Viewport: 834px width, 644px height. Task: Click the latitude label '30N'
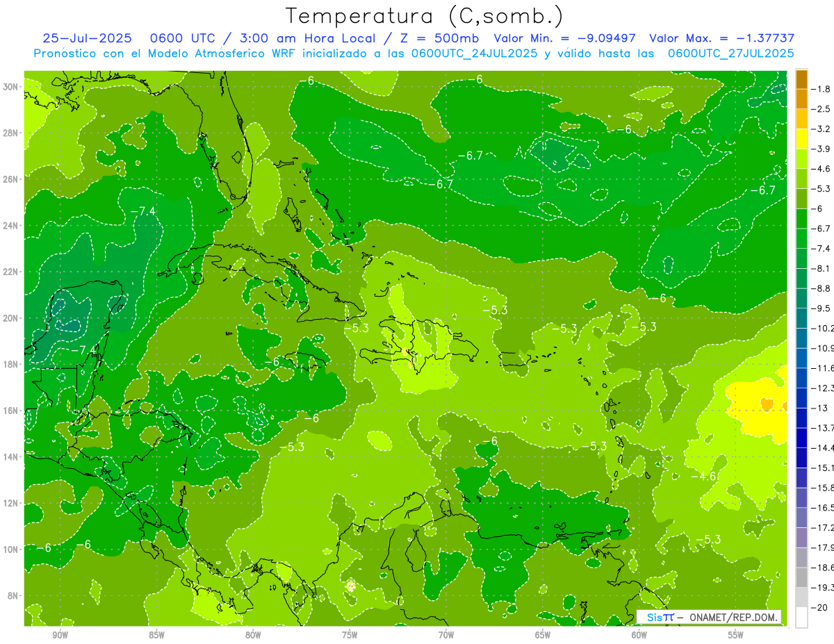11,86
